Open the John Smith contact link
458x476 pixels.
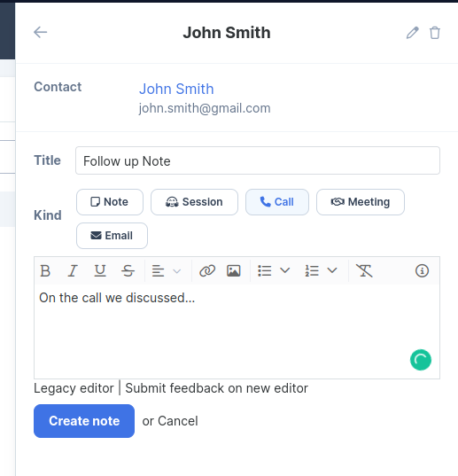(176, 89)
